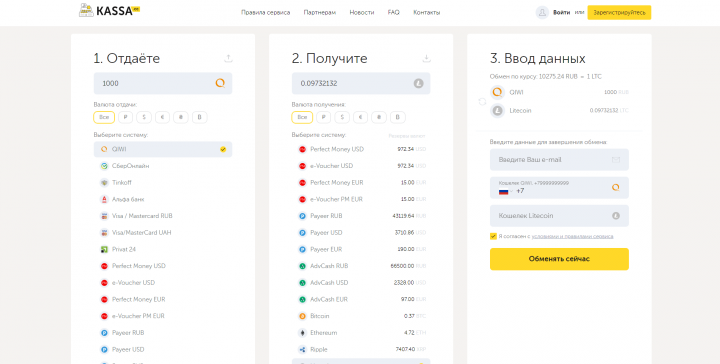
Task: Click the Обменять сейчас button
Action: [559, 259]
